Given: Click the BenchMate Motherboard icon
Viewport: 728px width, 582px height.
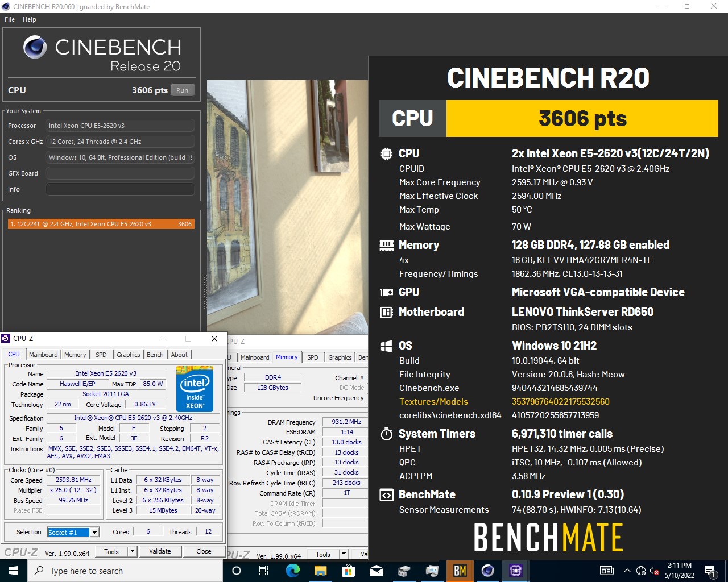Looking at the screenshot, I should (386, 312).
